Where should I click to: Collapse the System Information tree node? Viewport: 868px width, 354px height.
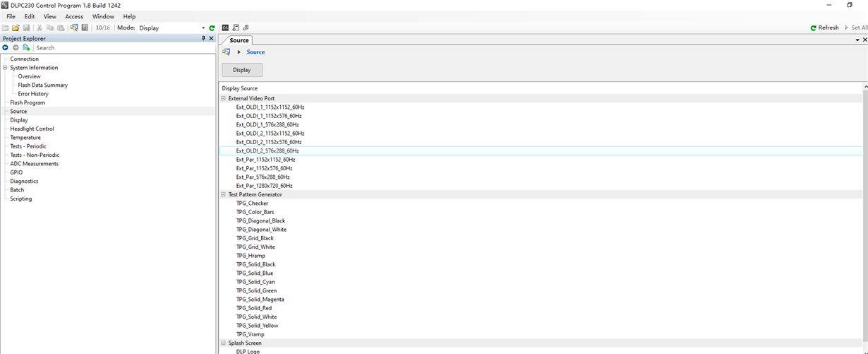pyautogui.click(x=5, y=68)
